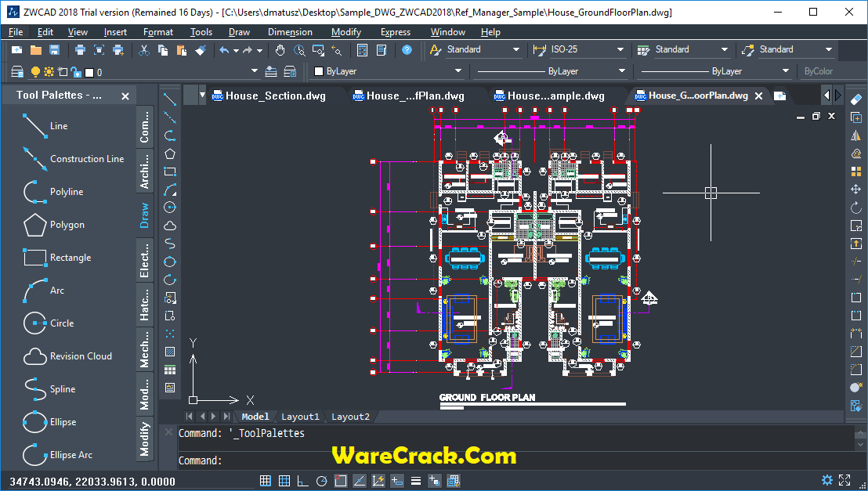
Task: Open the multileader style Standard dropdown
Action: (795, 50)
